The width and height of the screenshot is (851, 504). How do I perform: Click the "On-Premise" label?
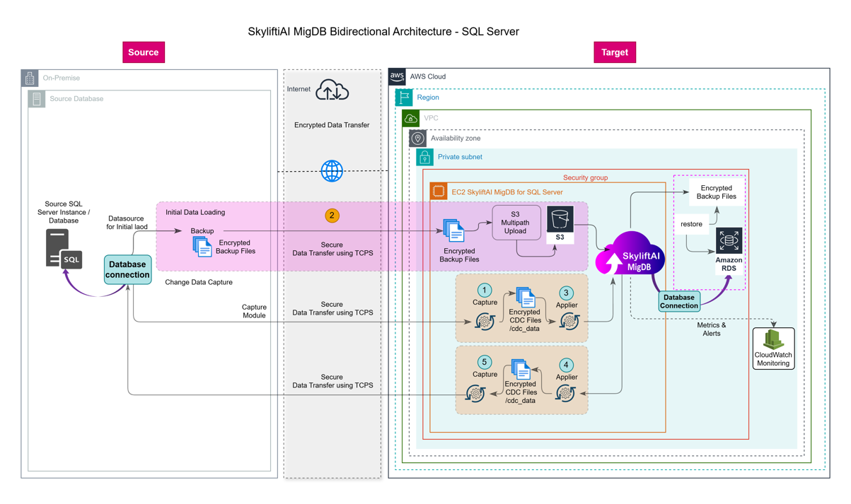62,78
